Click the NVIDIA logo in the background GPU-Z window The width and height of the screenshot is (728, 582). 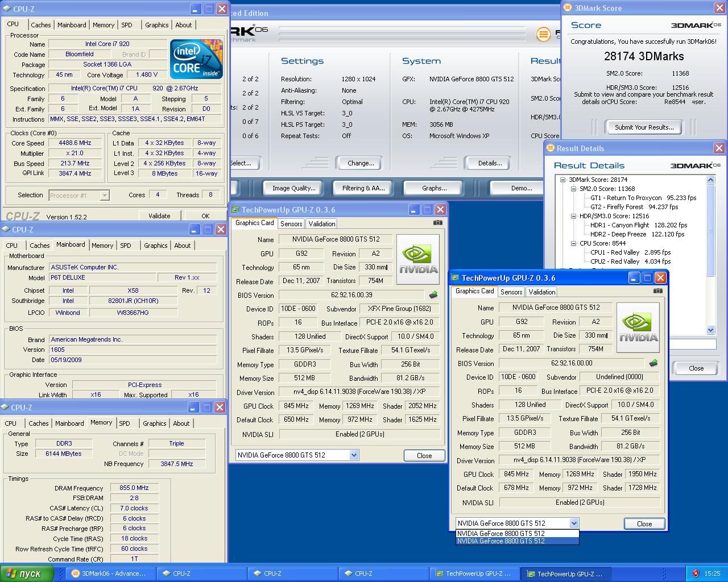[418, 259]
